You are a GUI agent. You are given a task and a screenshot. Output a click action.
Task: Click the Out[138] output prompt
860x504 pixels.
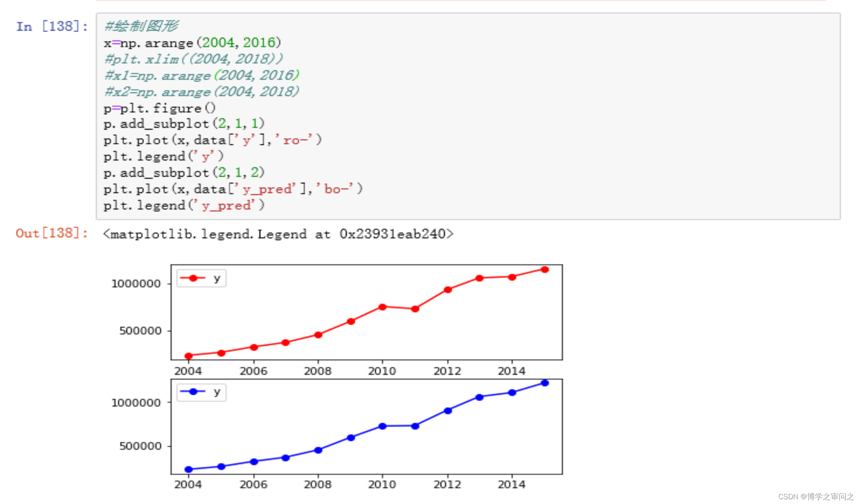[52, 233]
